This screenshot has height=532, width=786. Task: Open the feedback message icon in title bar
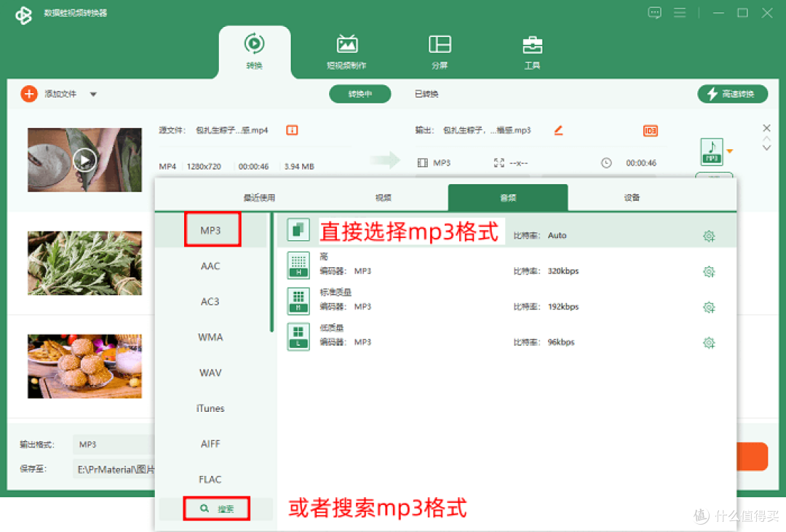pos(654,12)
